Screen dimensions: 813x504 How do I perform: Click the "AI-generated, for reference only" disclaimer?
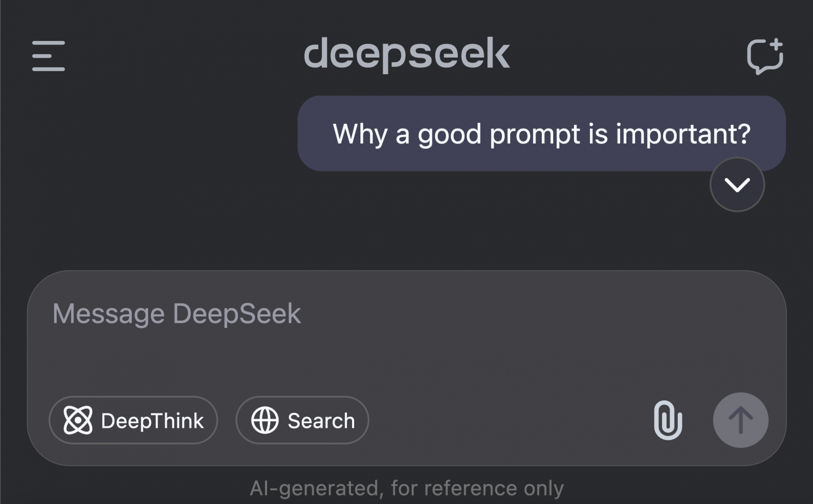tap(406, 488)
